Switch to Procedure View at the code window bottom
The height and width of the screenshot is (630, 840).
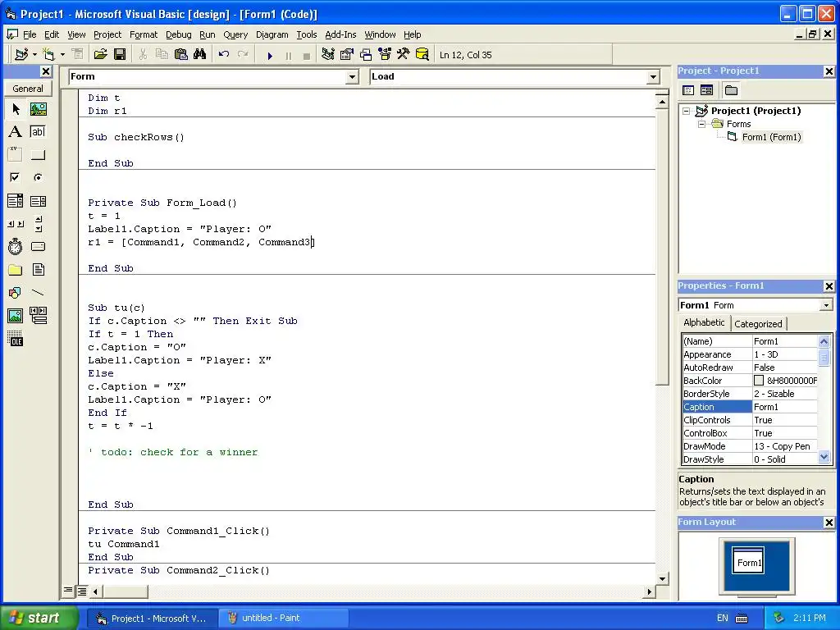click(68, 591)
